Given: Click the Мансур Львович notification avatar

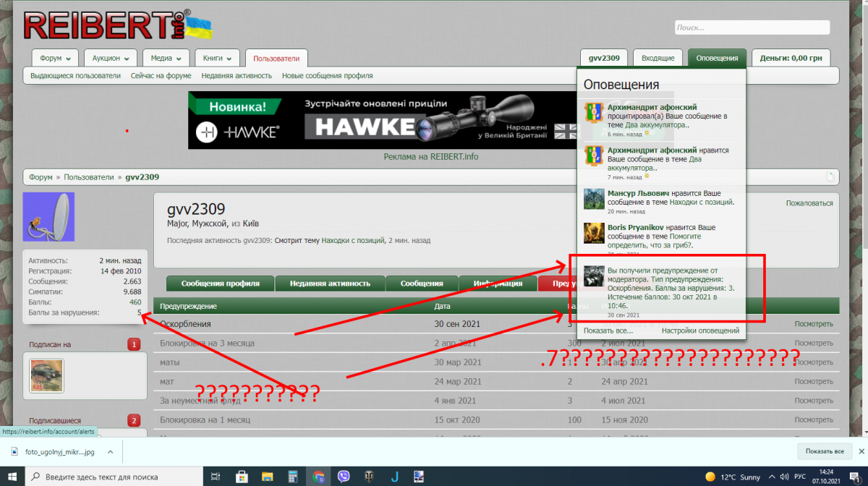Looking at the screenshot, I should point(594,199).
